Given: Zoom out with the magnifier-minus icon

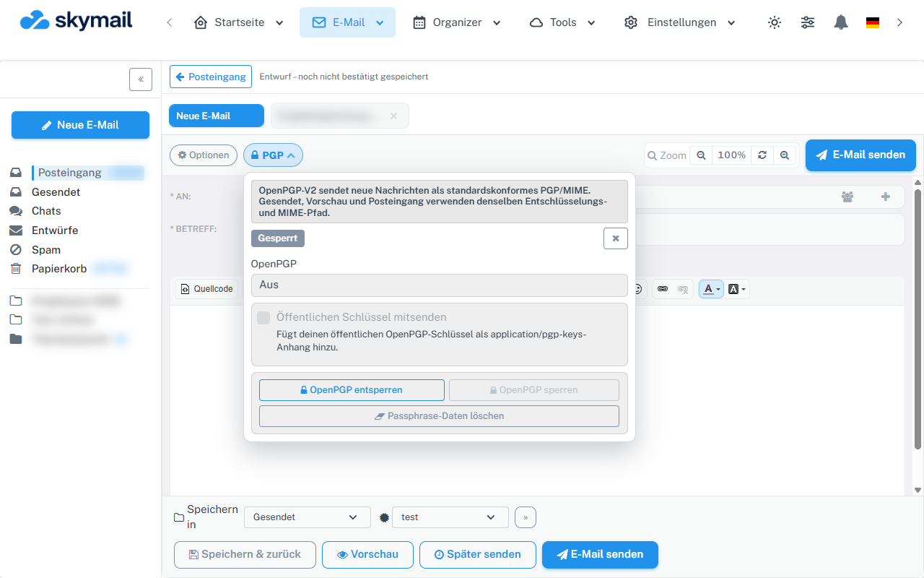Looking at the screenshot, I should click(701, 155).
